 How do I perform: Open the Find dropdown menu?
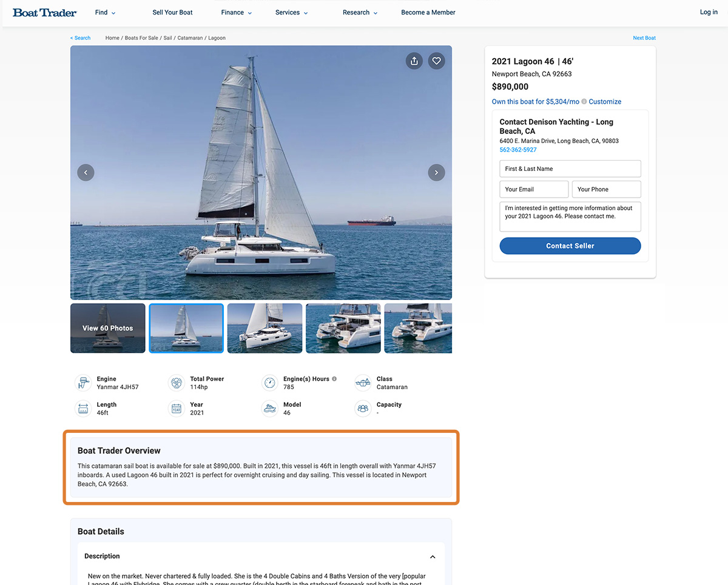click(x=106, y=12)
